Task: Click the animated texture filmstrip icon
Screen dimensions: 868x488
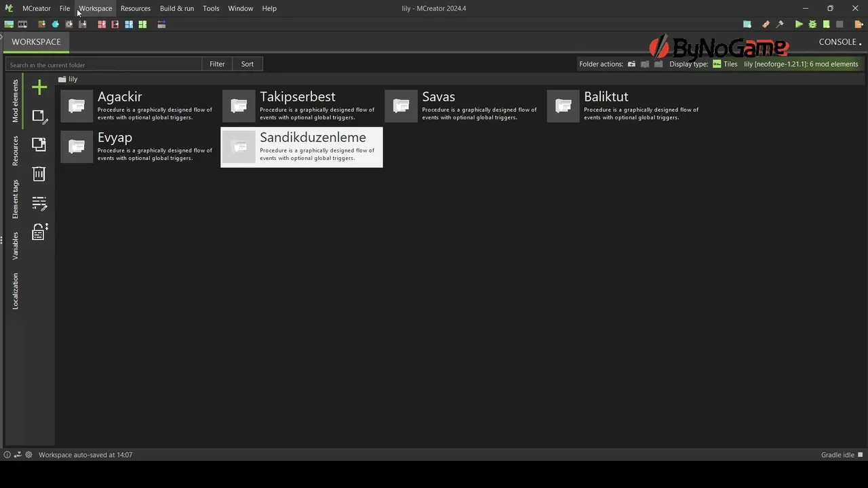Action: click(x=22, y=24)
